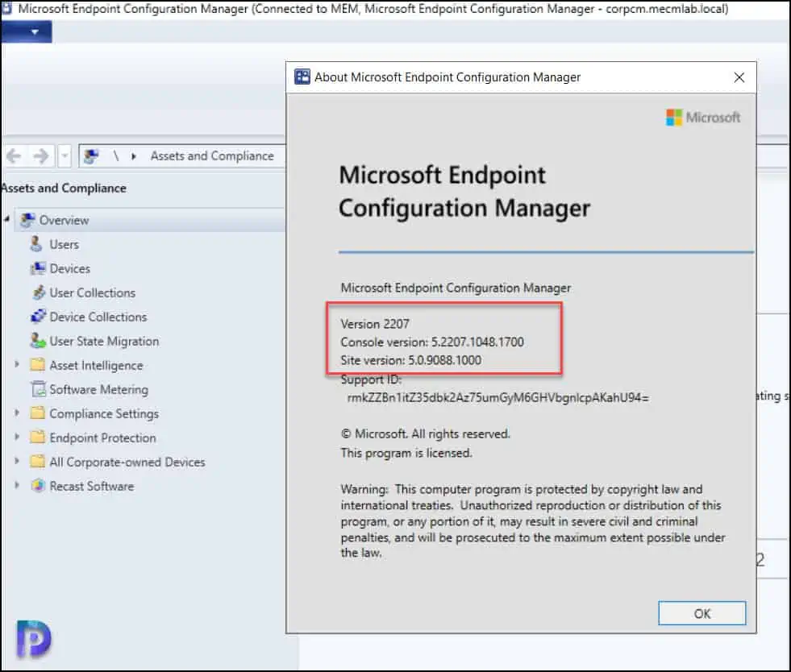The image size is (791, 672).
Task: Click the breadcrumb arrow before Assets and Compliance
Action: (134, 157)
